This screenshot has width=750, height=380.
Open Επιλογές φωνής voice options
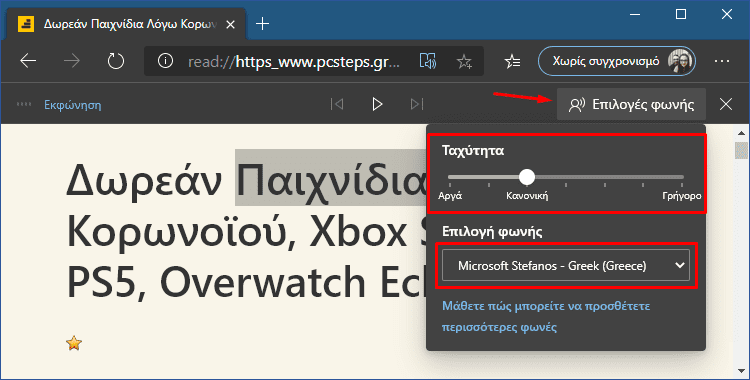pos(631,104)
